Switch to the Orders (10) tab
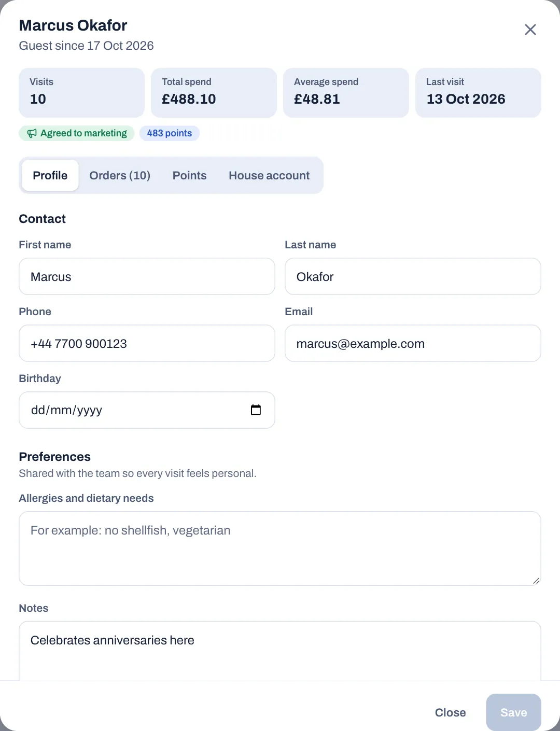The height and width of the screenshot is (731, 560). pyautogui.click(x=120, y=175)
